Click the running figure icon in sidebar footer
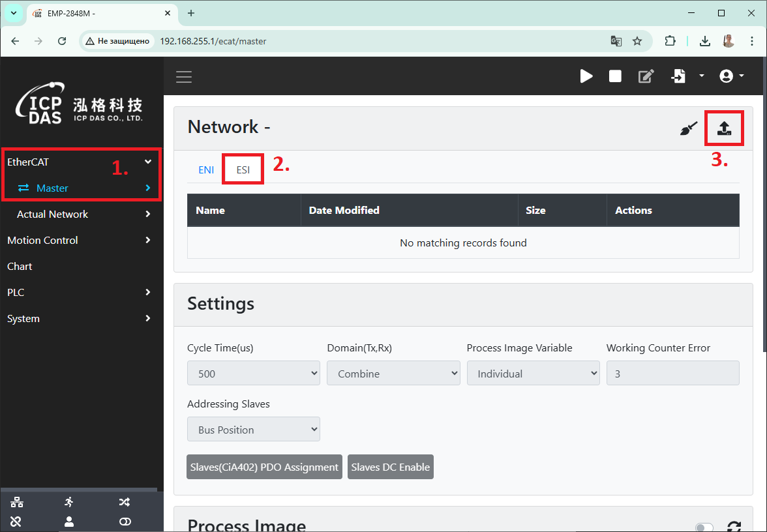 (69, 502)
